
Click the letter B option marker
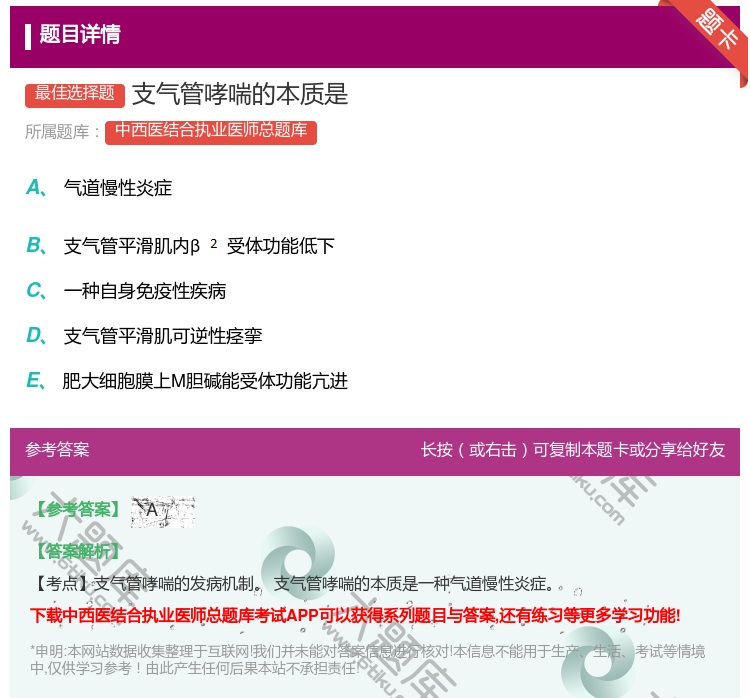tap(34, 246)
